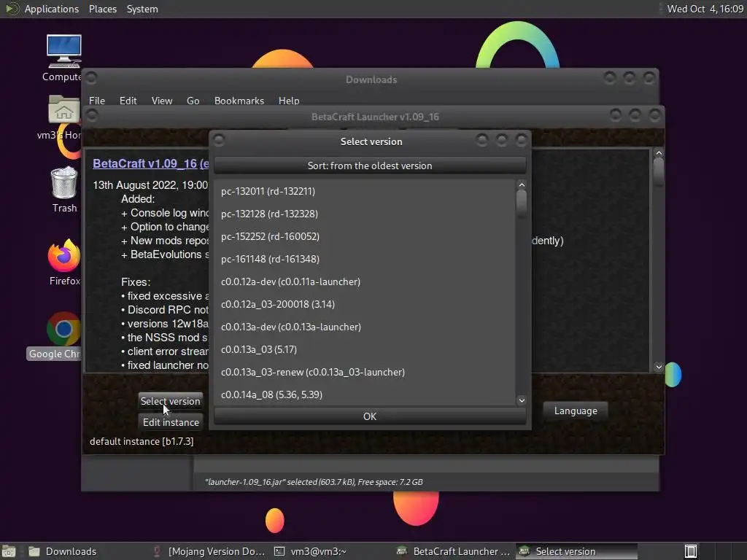Select version pc-152252 (rd-160052)
Screen dimensions: 747x560
[x=365, y=237]
